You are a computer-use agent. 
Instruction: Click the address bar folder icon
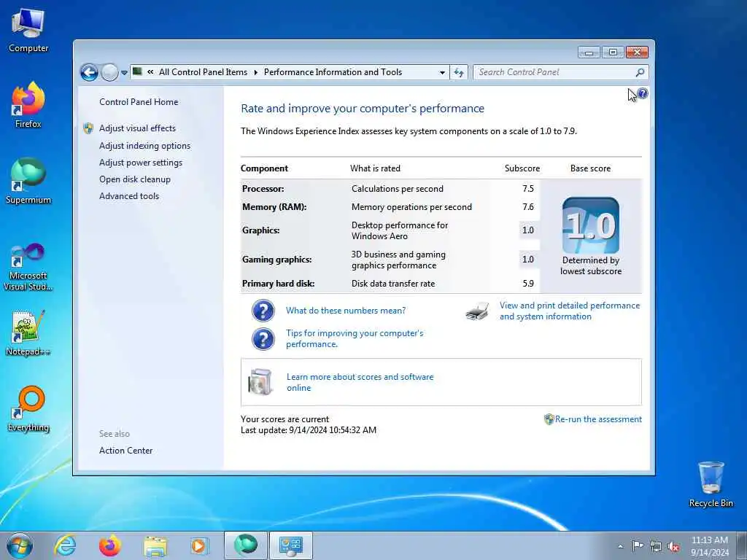[x=137, y=72]
